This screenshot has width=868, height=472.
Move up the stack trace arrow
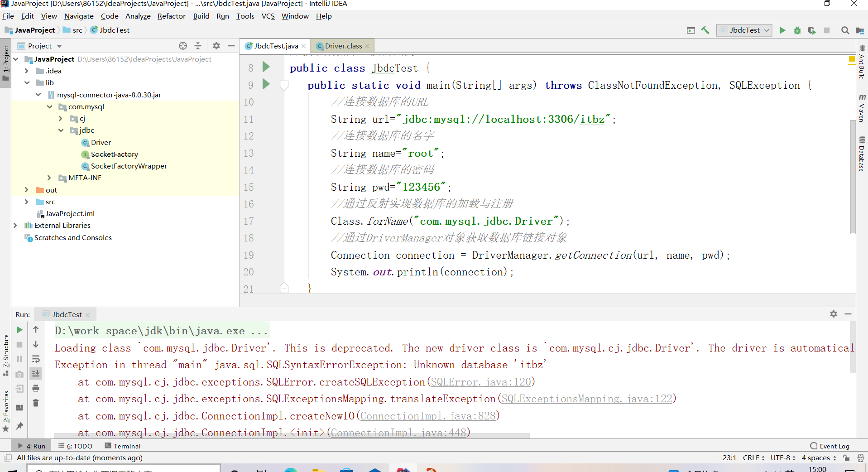pyautogui.click(x=36, y=330)
